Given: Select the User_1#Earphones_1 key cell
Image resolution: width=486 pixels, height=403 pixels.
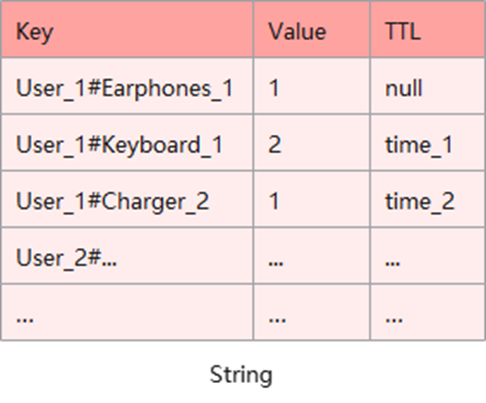Looking at the screenshot, I should tap(127, 86).
